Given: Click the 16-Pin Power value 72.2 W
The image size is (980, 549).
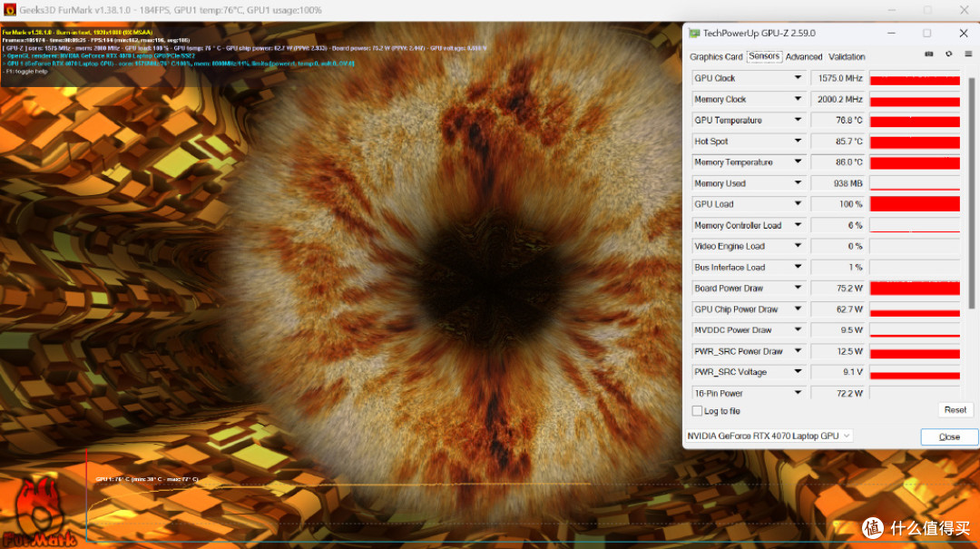Looking at the screenshot, I should [x=839, y=393].
